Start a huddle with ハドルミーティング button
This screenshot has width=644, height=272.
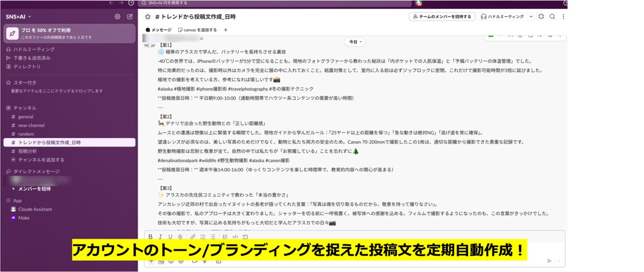tap(502, 16)
